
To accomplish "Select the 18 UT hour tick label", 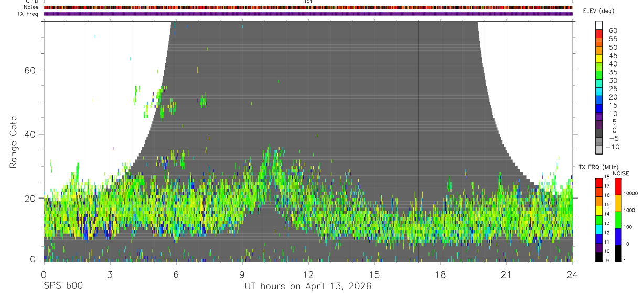I will tap(441, 275).
